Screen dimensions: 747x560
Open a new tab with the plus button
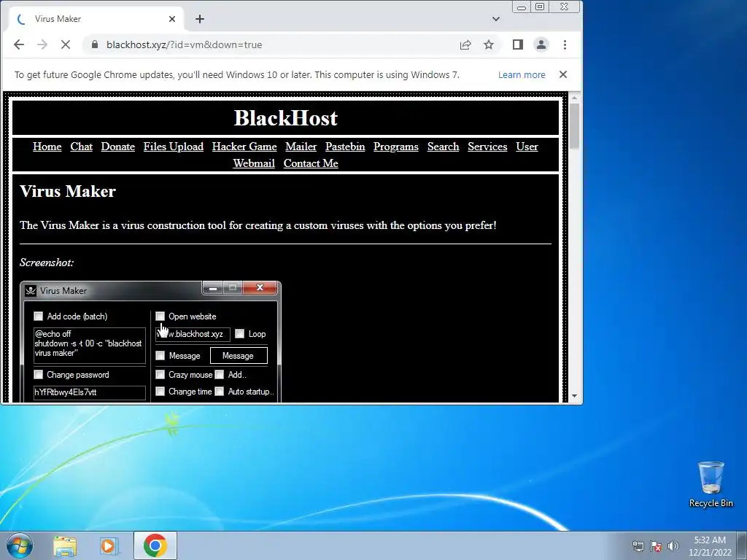pos(200,19)
